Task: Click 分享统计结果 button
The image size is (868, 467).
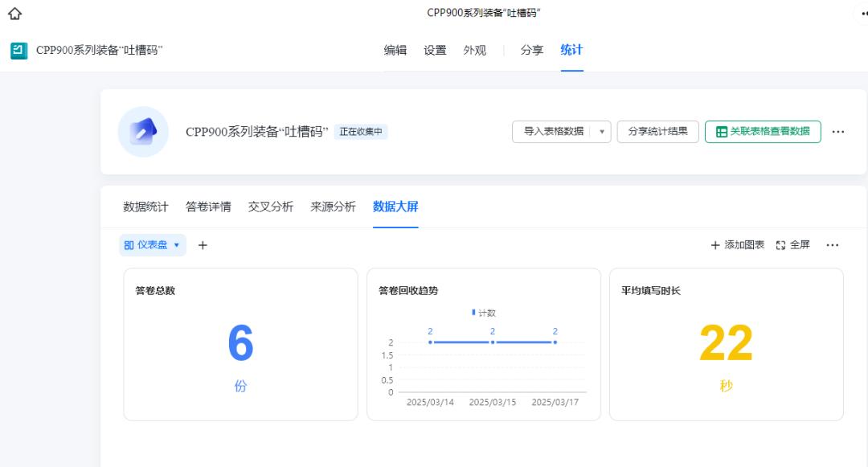Action: [657, 132]
